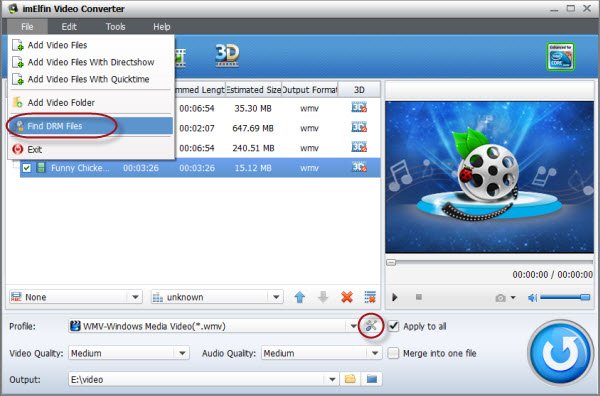This screenshot has height=396, width=600.
Task: Uncheck the Funny Chicke file checkbox
Action: click(x=26, y=168)
